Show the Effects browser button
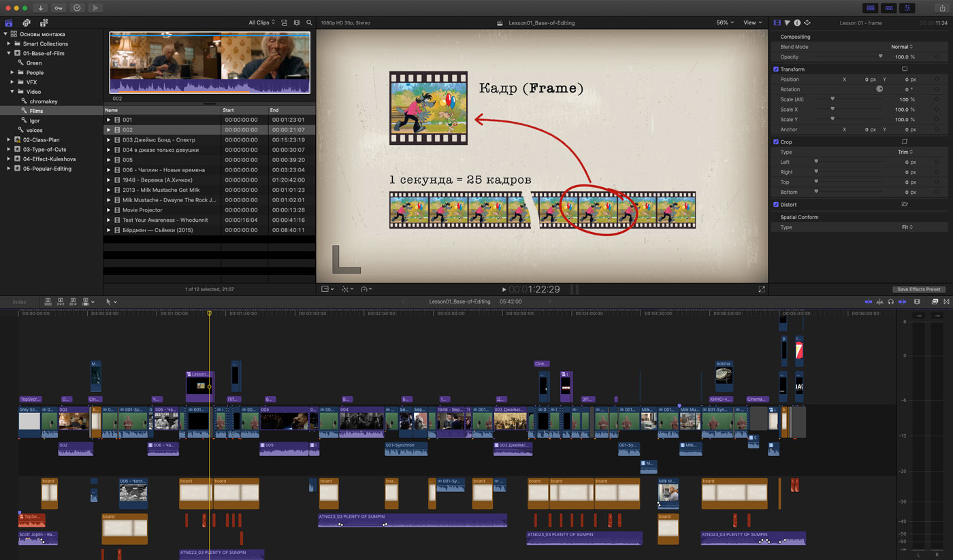Viewport: 953px width, 560px height. click(x=935, y=301)
